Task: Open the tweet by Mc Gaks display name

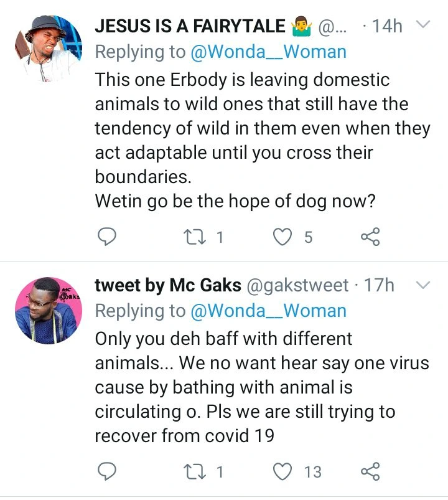Action: [x=168, y=285]
